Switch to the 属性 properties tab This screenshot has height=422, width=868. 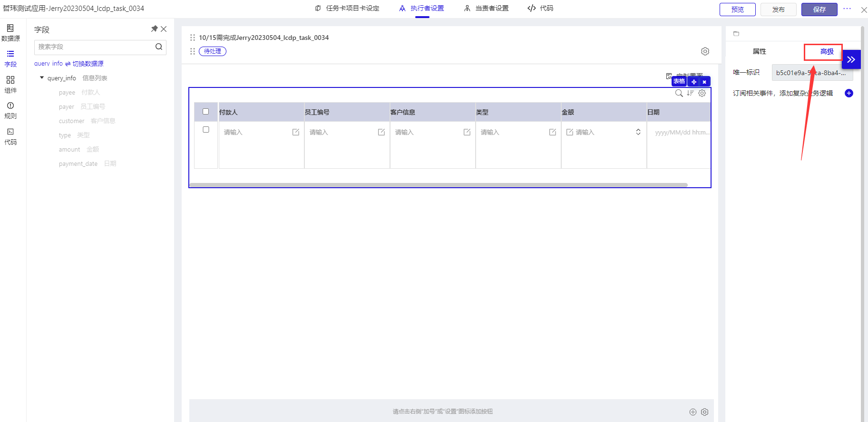[x=759, y=51]
